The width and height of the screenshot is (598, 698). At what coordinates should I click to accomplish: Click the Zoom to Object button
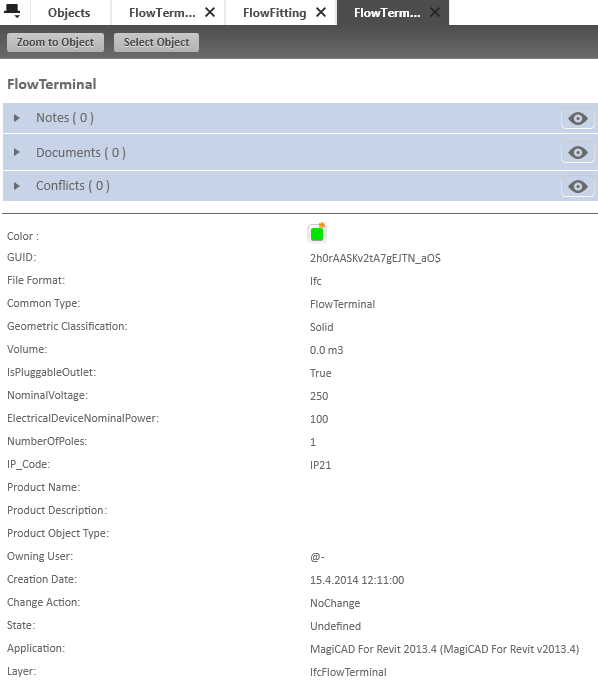coord(55,42)
